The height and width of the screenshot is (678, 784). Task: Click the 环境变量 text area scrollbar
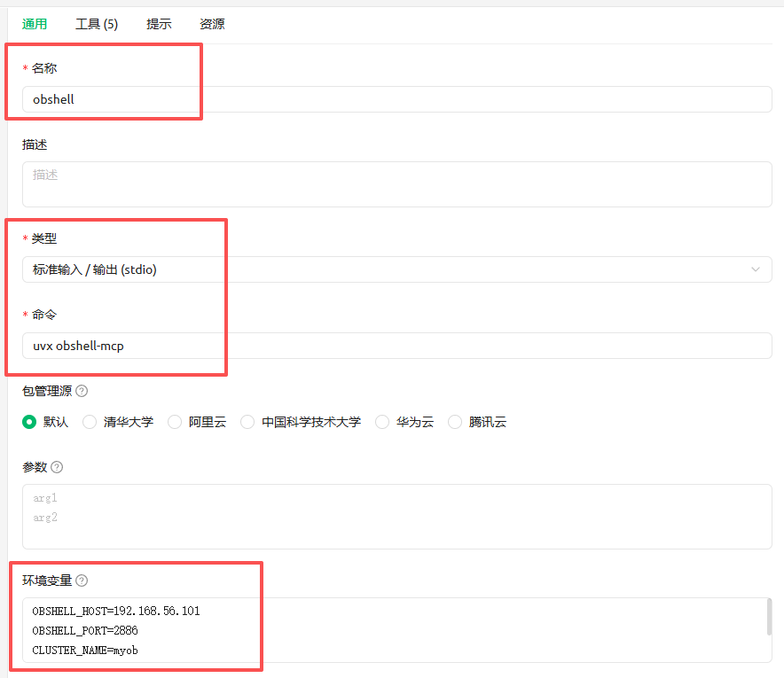tap(768, 617)
